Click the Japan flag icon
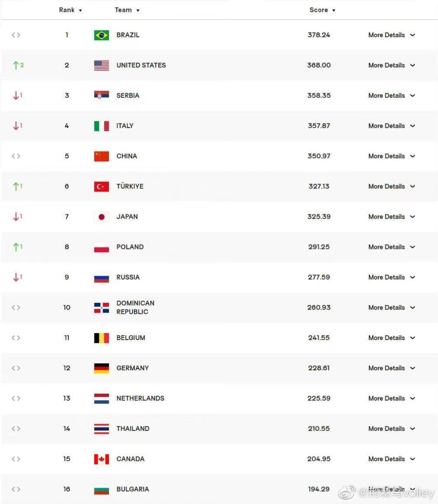The width and height of the screenshot is (438, 504). (x=101, y=217)
